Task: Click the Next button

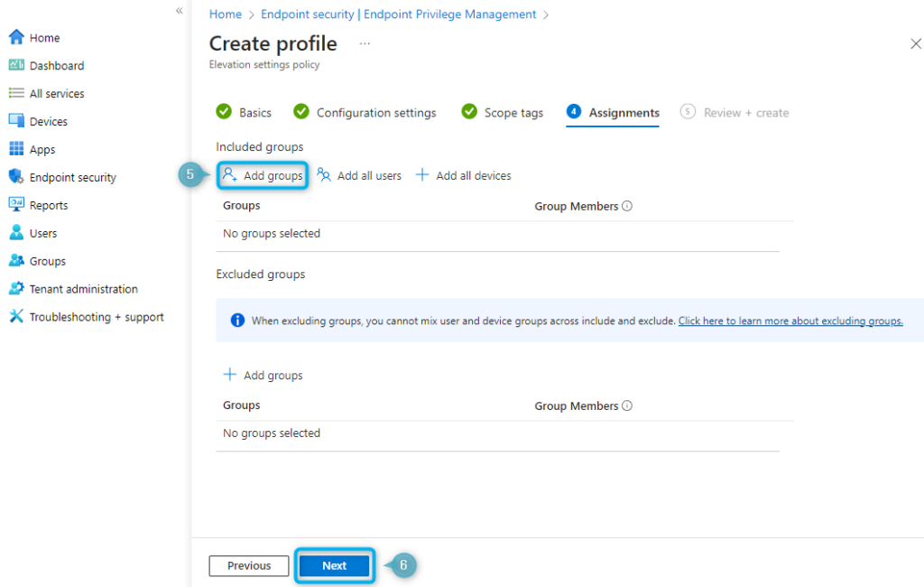Action: [x=334, y=565]
